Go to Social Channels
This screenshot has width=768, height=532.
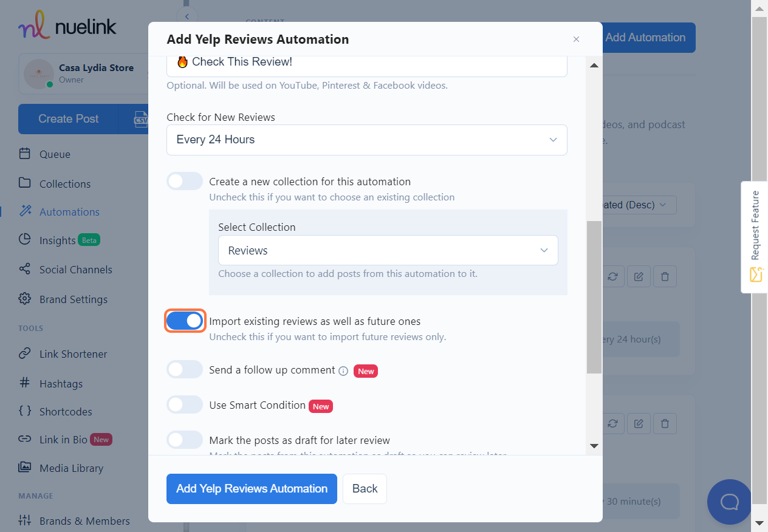pyautogui.click(x=76, y=270)
